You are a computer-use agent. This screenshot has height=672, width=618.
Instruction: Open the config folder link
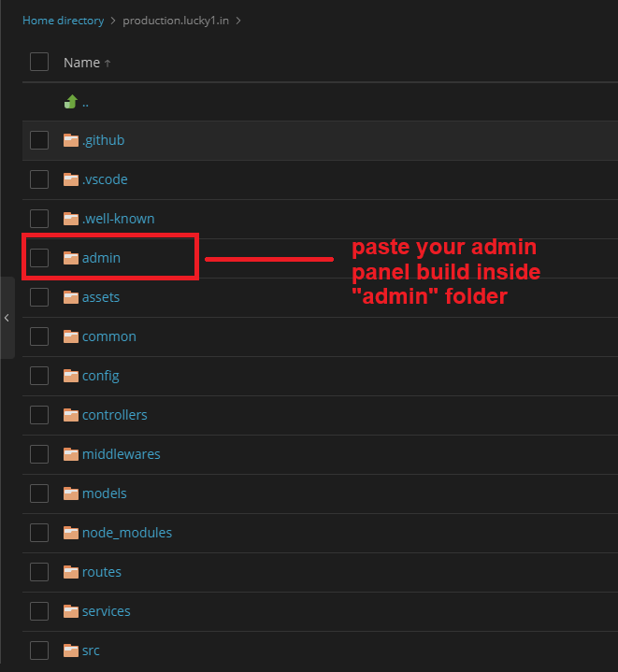[101, 376]
